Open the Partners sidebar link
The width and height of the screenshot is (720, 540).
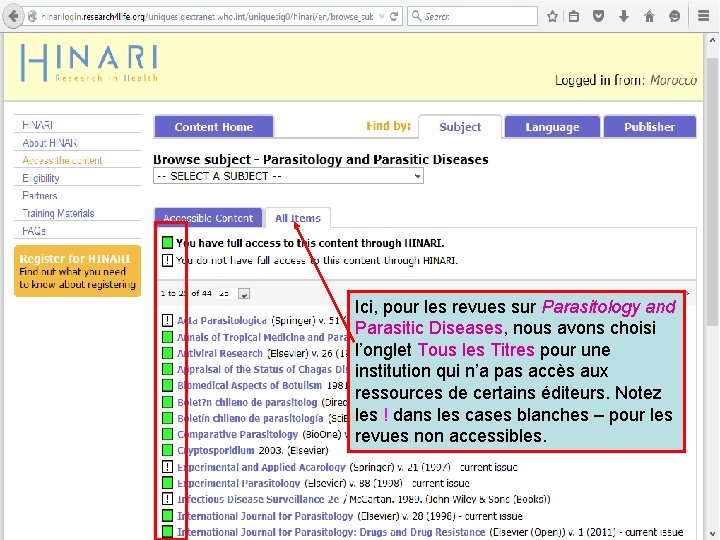[39, 196]
